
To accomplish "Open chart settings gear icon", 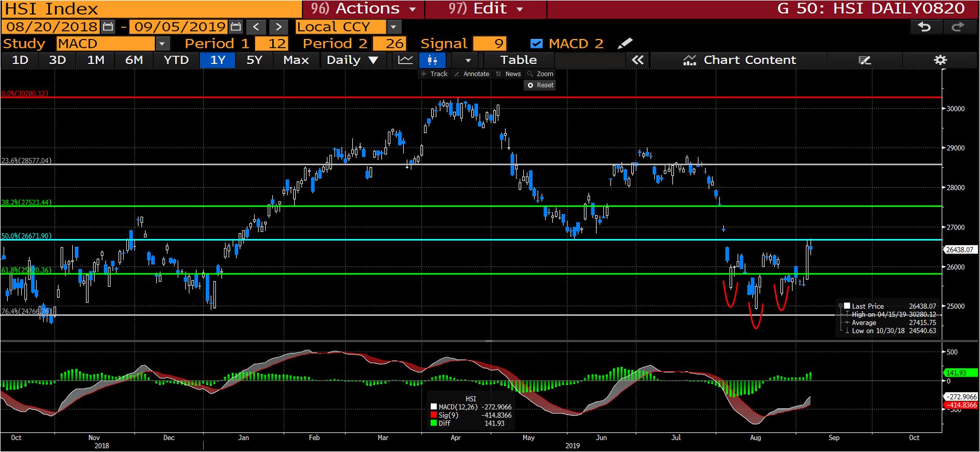I will [x=940, y=60].
